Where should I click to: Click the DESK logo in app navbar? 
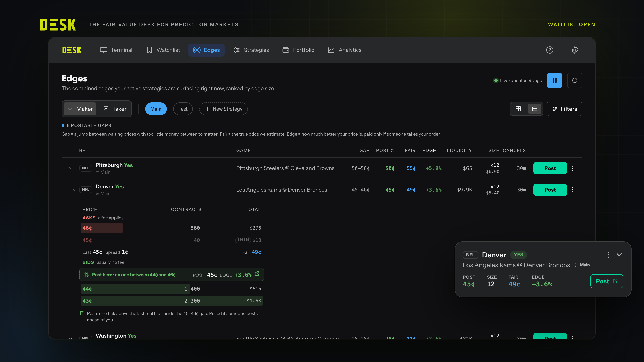pyautogui.click(x=72, y=50)
